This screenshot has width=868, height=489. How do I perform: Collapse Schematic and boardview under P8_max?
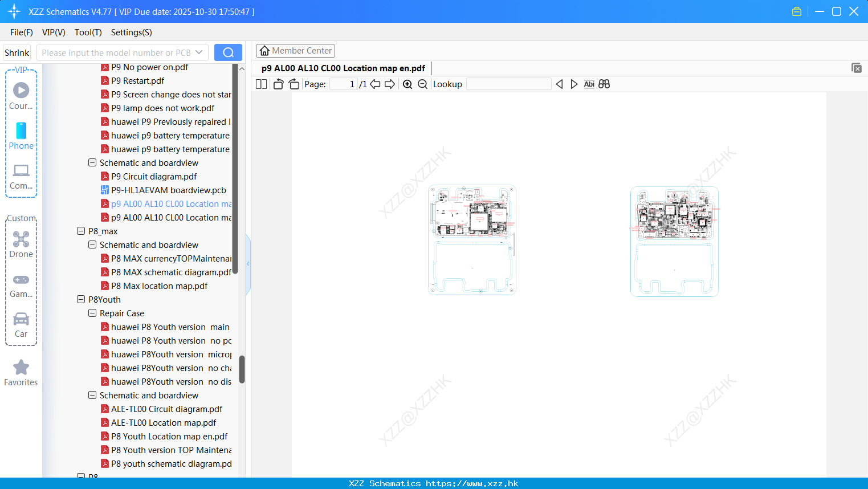[92, 245]
